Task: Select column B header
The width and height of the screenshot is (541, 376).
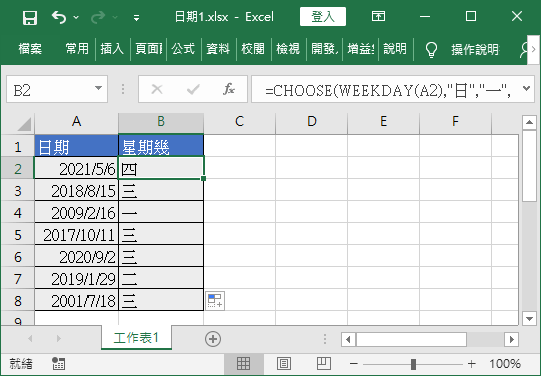Action: 161,122
